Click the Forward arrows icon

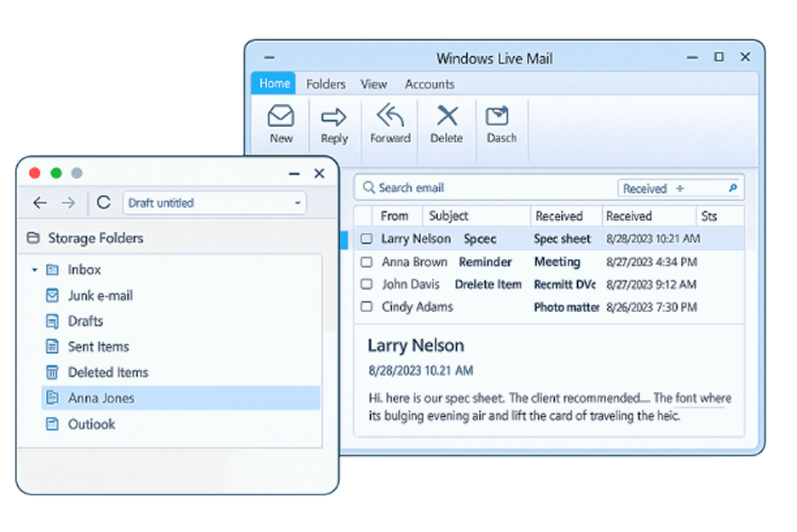(x=390, y=116)
